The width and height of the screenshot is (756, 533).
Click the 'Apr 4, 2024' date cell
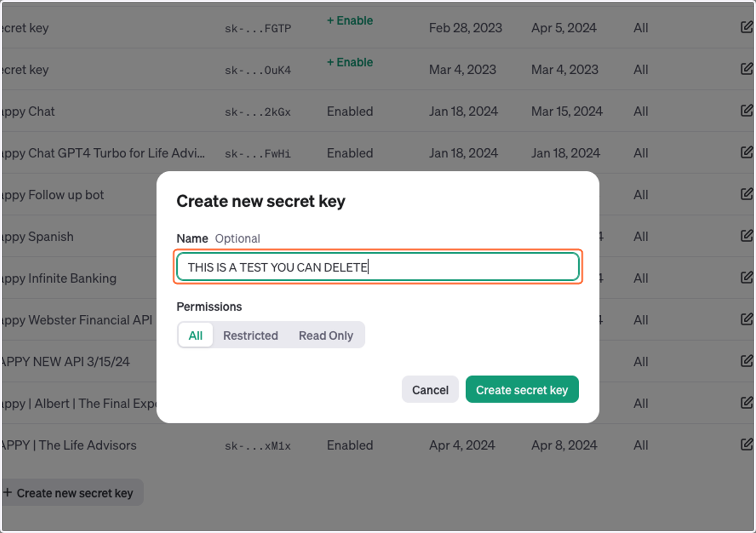point(462,445)
